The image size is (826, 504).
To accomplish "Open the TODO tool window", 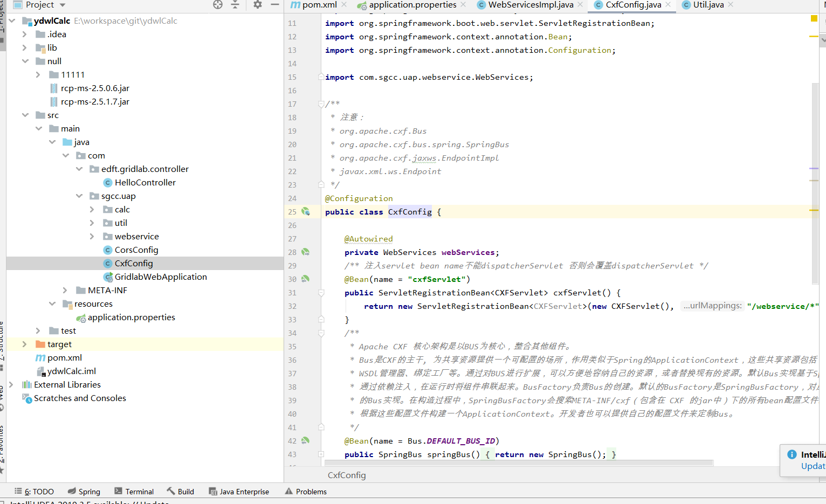I will coord(35,492).
